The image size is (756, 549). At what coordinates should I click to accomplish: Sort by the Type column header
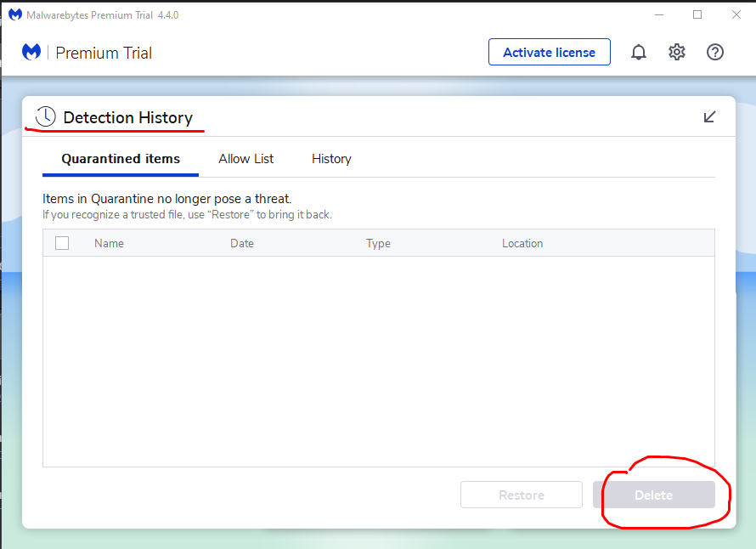[378, 244]
